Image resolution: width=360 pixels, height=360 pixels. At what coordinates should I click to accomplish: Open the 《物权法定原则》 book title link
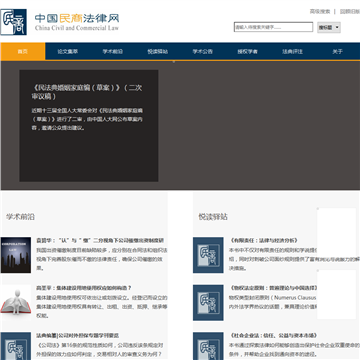click(x=273, y=288)
